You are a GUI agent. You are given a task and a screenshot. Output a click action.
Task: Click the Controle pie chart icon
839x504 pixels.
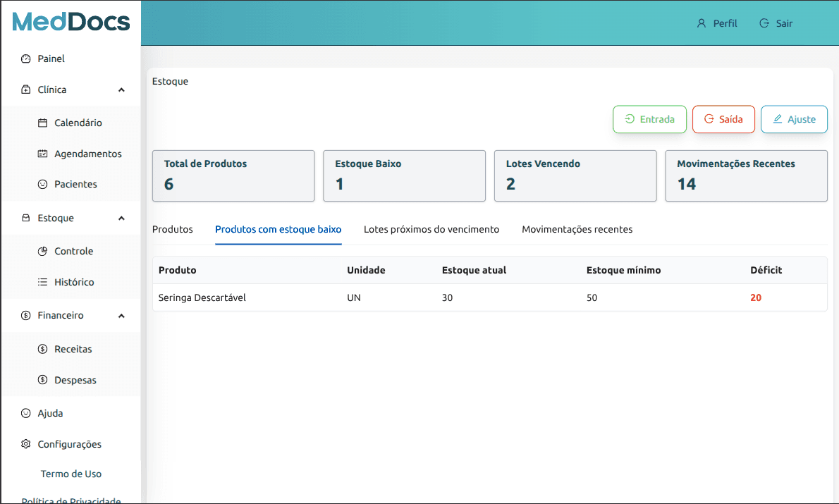pos(42,251)
